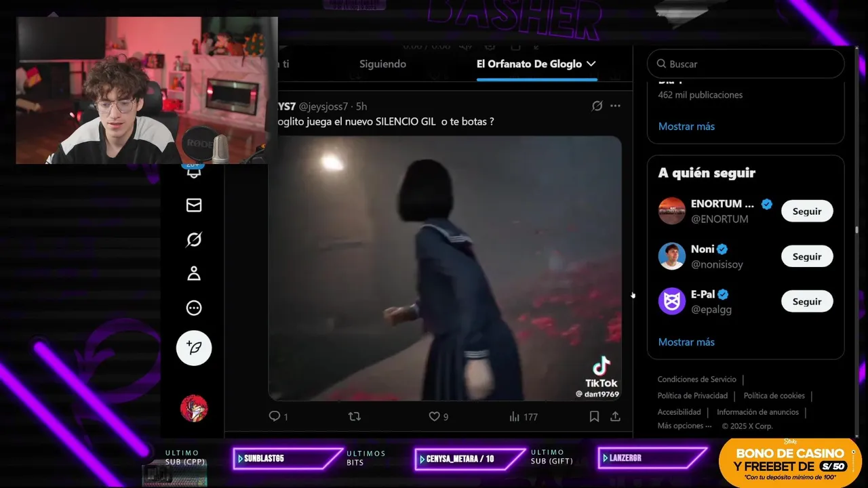This screenshot has width=868, height=488.
Task: Click Mostrar más under A quién seguir
Action: 686,342
